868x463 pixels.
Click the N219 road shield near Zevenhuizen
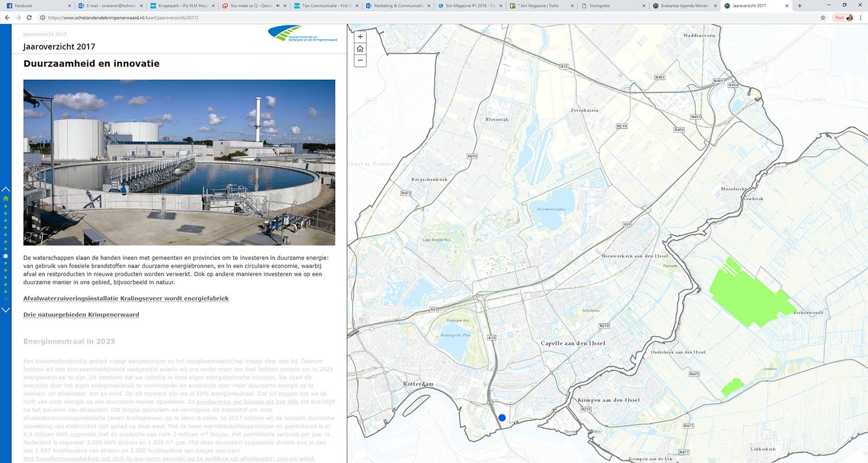(622, 126)
